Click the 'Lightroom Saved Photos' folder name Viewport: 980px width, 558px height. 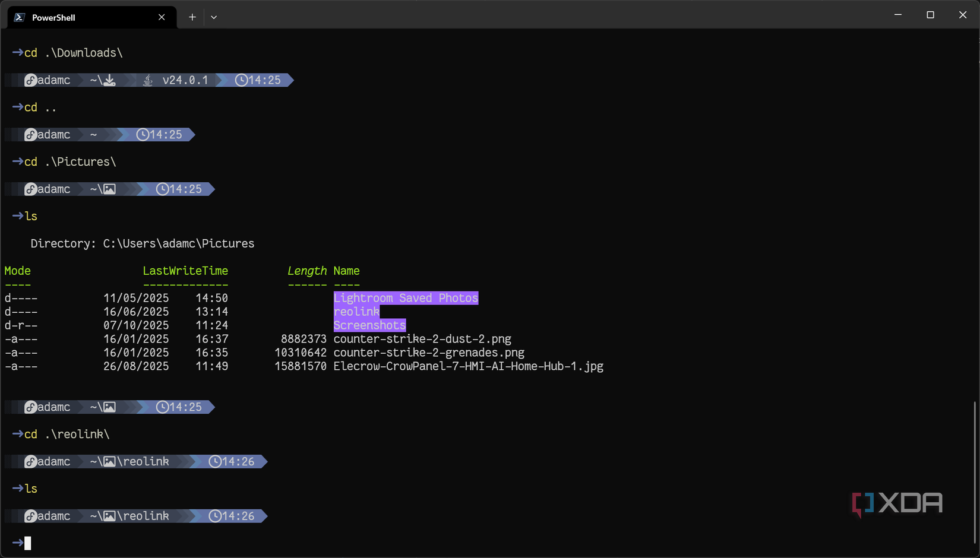tap(406, 298)
